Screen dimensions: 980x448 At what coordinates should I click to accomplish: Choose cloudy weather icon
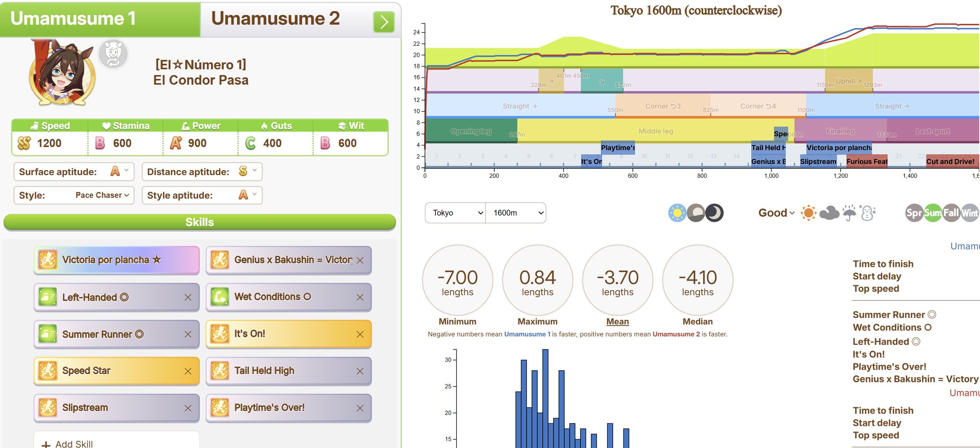829,213
